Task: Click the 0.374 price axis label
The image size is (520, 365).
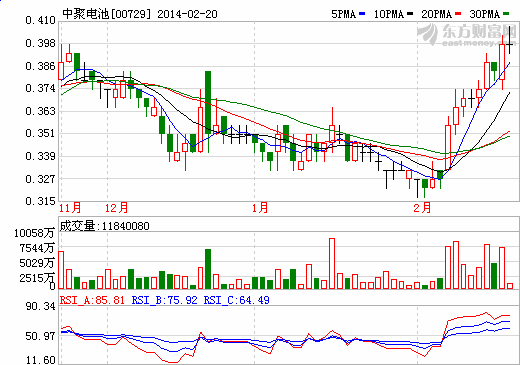Action: 40,88
